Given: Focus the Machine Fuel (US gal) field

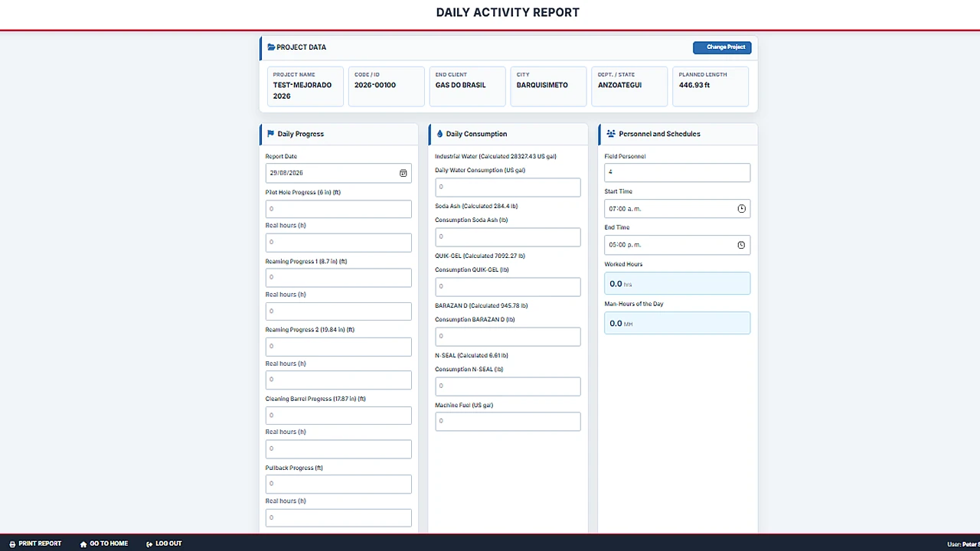Looking at the screenshot, I should pos(508,421).
